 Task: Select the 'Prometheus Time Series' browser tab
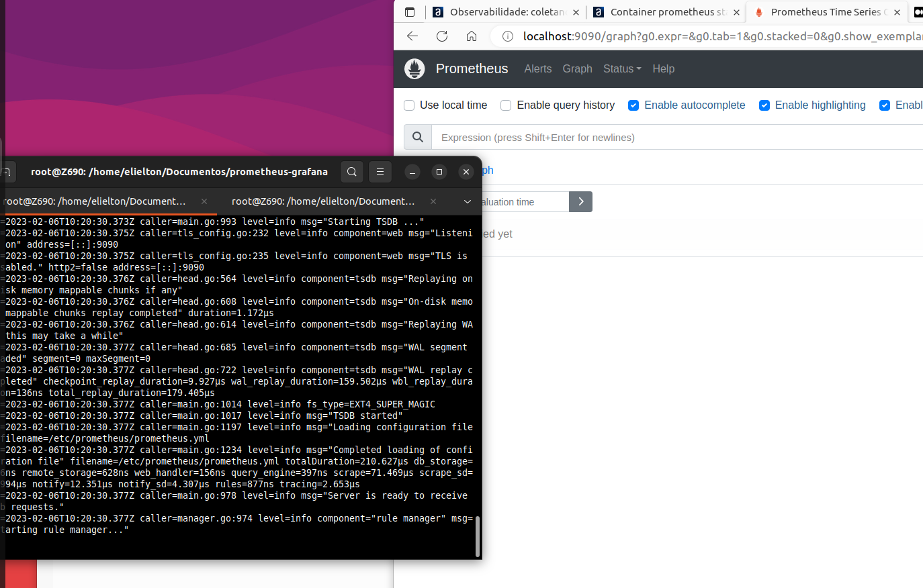point(826,12)
